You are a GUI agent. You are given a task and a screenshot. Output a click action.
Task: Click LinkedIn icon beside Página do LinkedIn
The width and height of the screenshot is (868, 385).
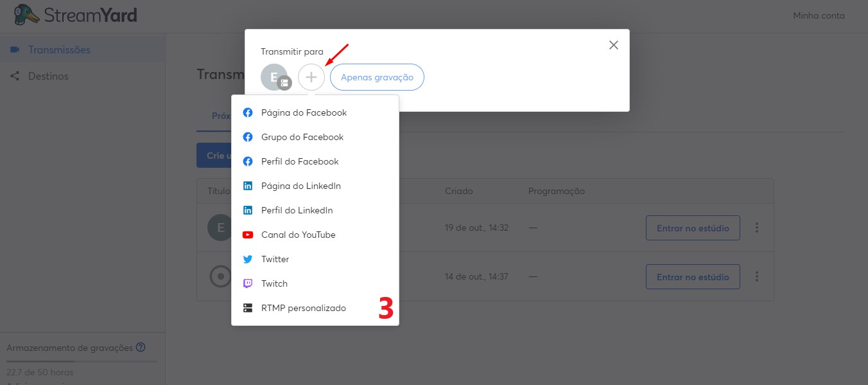coord(248,186)
